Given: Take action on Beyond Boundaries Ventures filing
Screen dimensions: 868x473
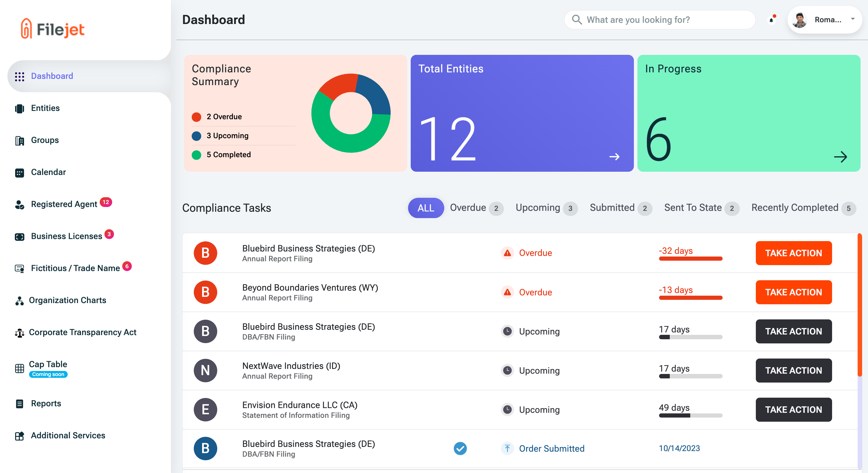Looking at the screenshot, I should point(794,292).
